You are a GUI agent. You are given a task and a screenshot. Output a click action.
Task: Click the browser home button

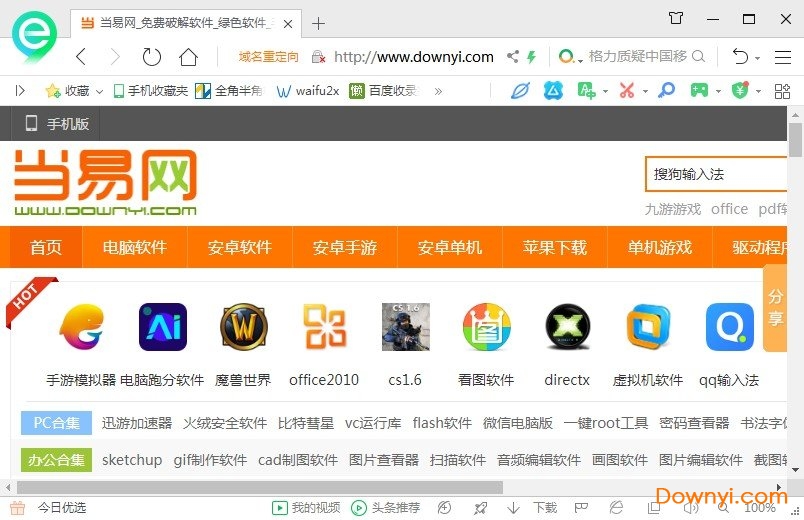coord(188,57)
